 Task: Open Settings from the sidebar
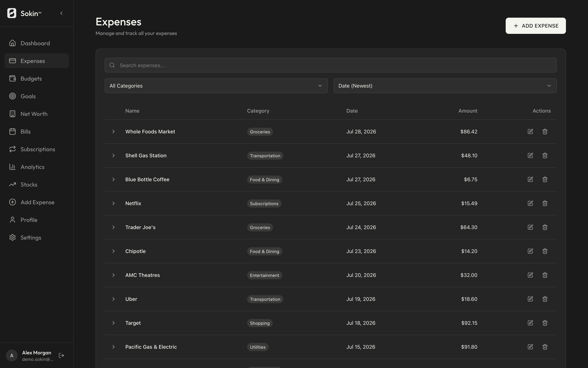(x=36, y=238)
